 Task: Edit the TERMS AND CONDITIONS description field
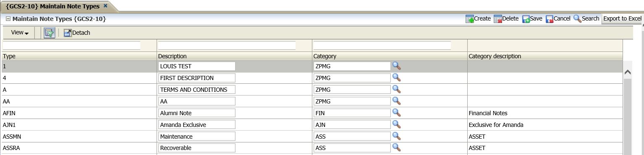[197, 89]
